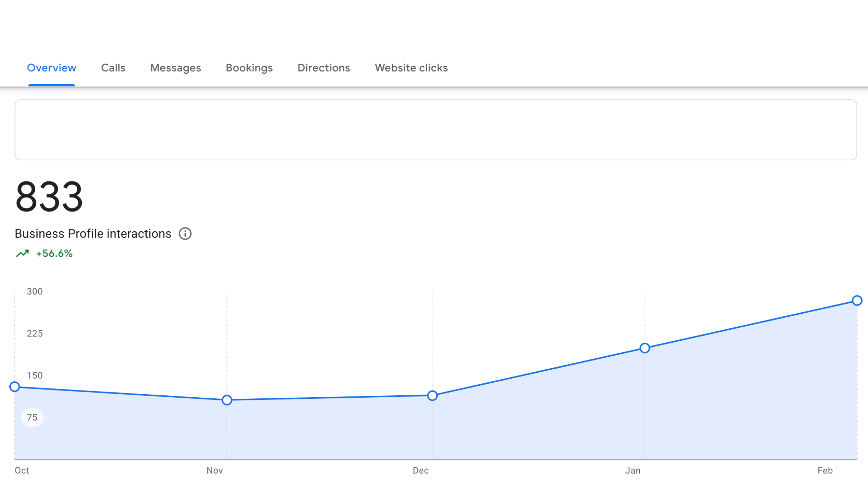Click the 75 y-axis label
This screenshot has width=868, height=493.
[32, 418]
